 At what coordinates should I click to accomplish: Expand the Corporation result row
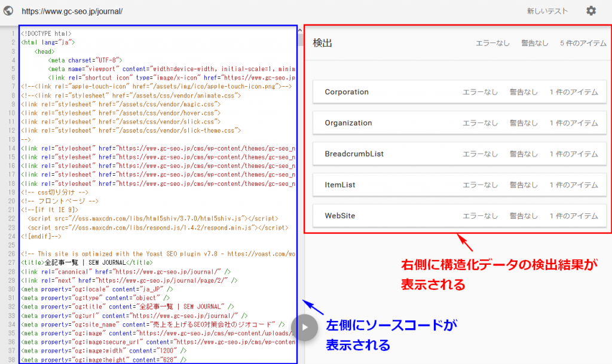[x=460, y=92]
